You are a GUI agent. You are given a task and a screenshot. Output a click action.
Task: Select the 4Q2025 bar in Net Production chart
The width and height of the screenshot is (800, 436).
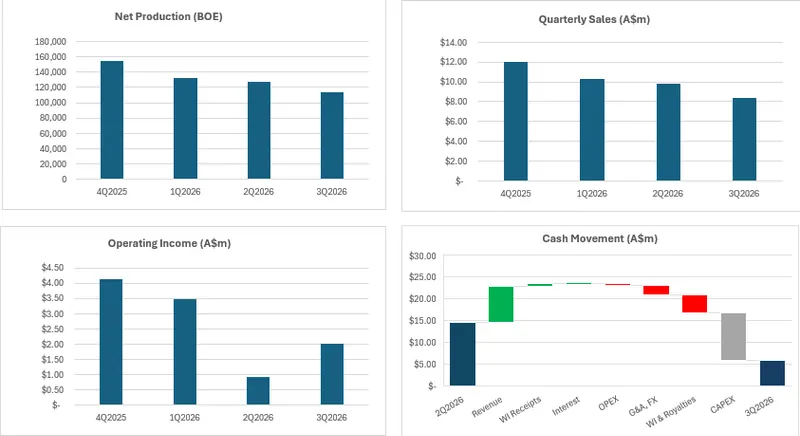tap(112, 120)
